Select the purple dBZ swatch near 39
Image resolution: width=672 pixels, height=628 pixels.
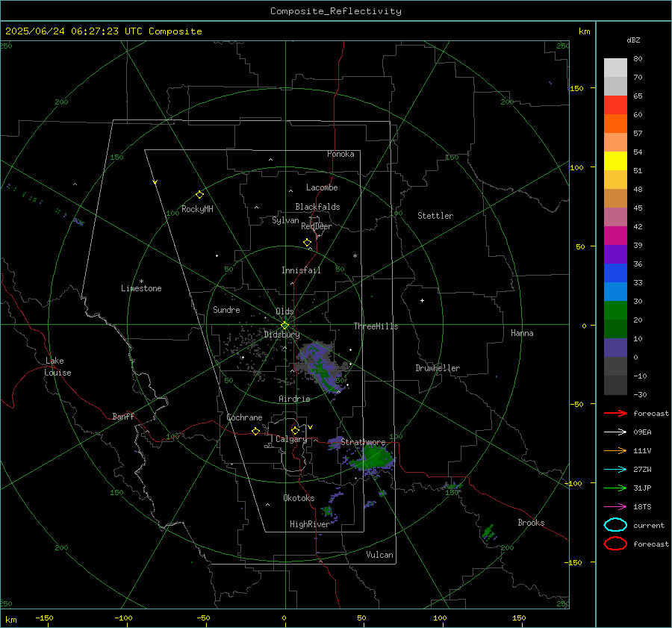coord(615,254)
